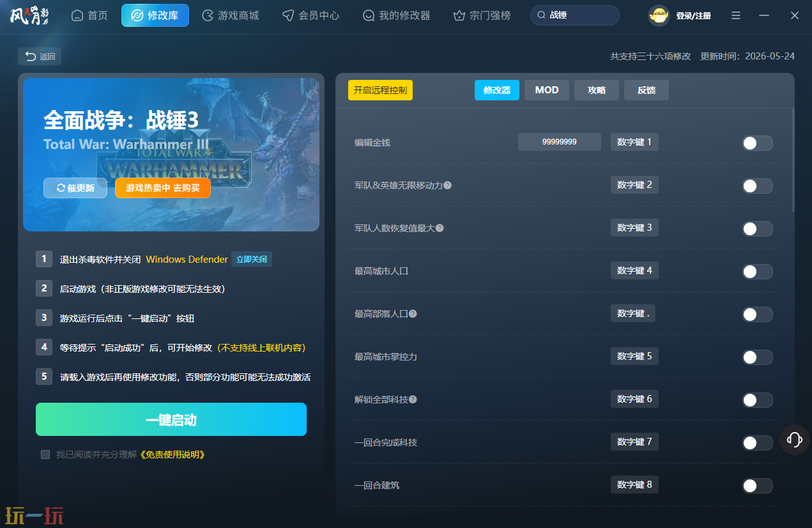The height and width of the screenshot is (528, 812).
Task: Click help icon next to 军队人数恢复值最大
Action: tap(440, 228)
